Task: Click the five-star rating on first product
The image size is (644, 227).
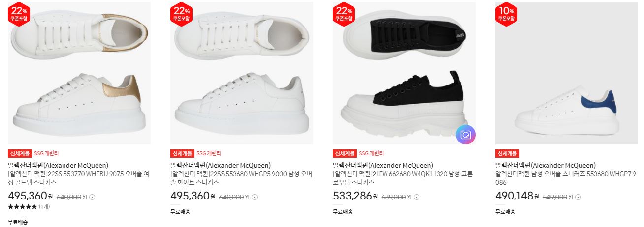Action: (22, 207)
